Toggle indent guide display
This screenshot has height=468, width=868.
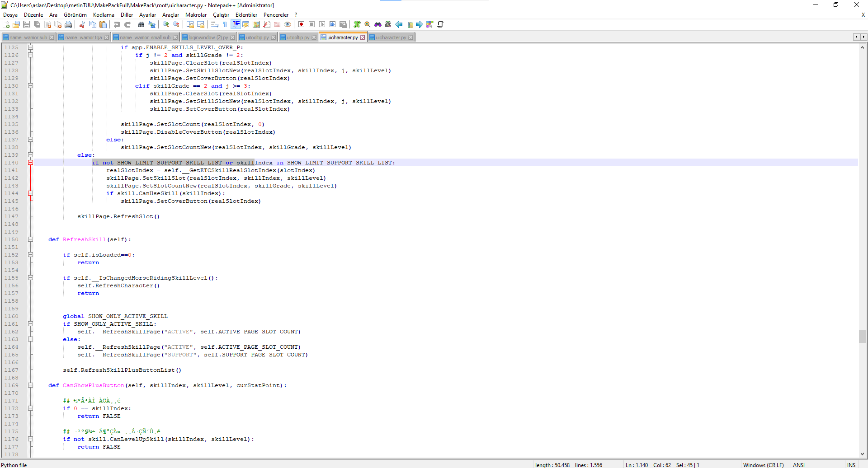(236, 24)
